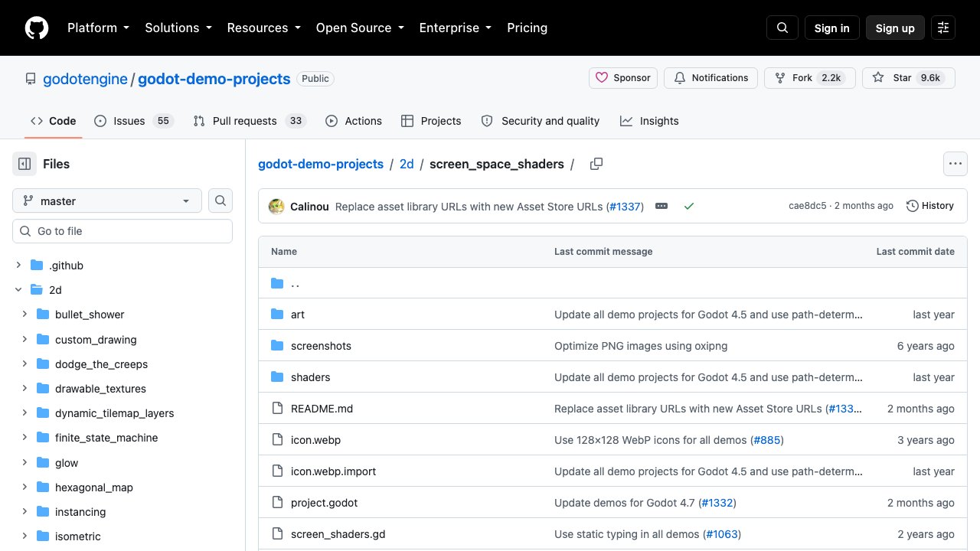Click Calinou's avatar image
The height and width of the screenshot is (551, 980).
point(276,206)
